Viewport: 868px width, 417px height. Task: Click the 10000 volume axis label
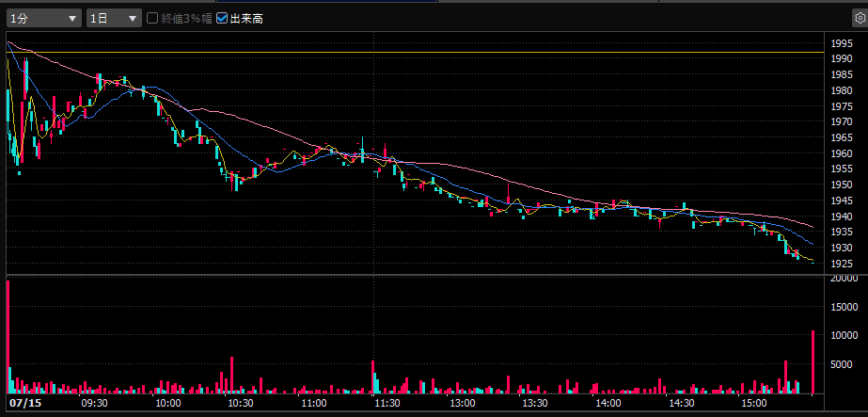844,336
